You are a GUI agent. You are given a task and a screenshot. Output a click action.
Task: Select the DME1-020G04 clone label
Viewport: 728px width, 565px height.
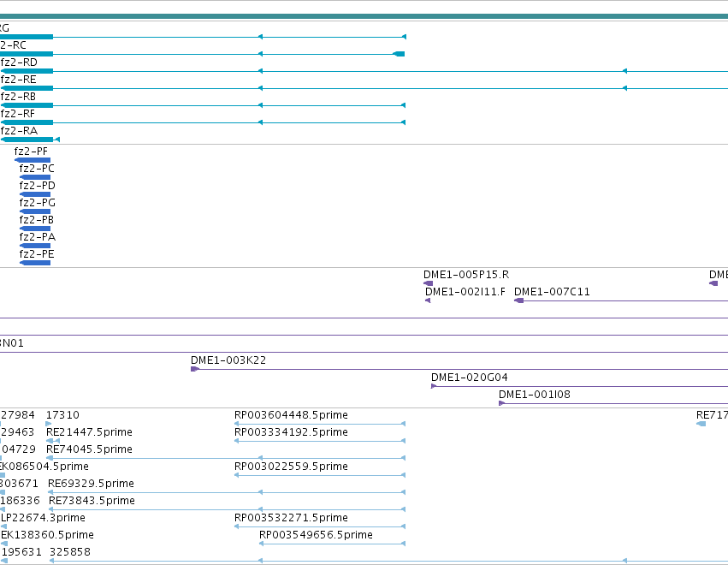[x=470, y=378]
